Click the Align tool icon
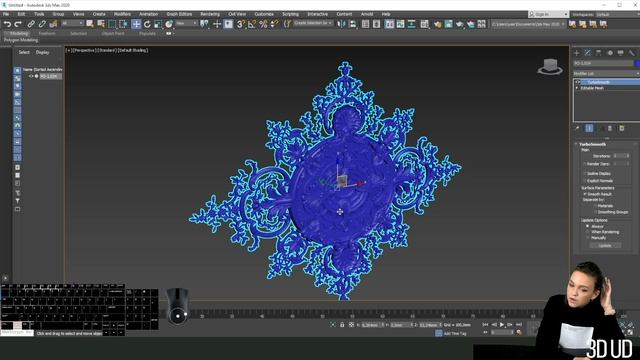This screenshot has height=360, width=640. 353,24
